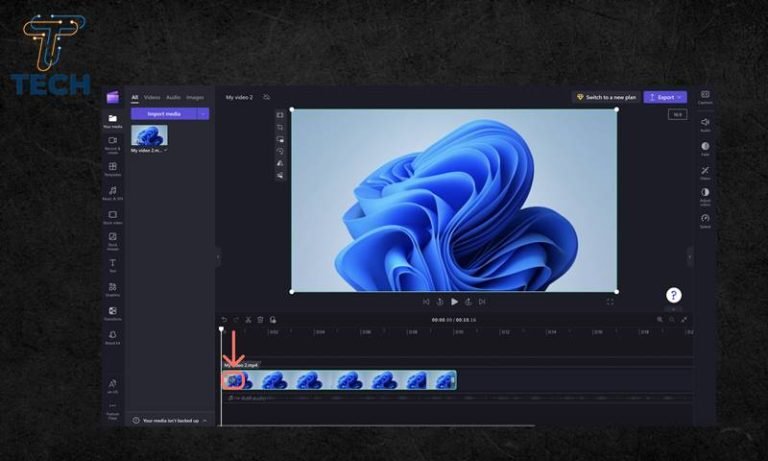Collapse the left media panel

tap(217, 257)
